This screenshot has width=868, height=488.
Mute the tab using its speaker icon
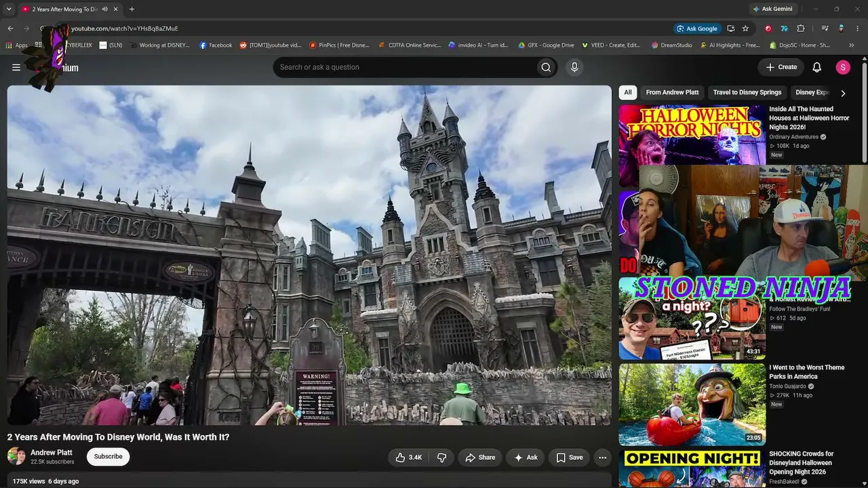pyautogui.click(x=104, y=9)
